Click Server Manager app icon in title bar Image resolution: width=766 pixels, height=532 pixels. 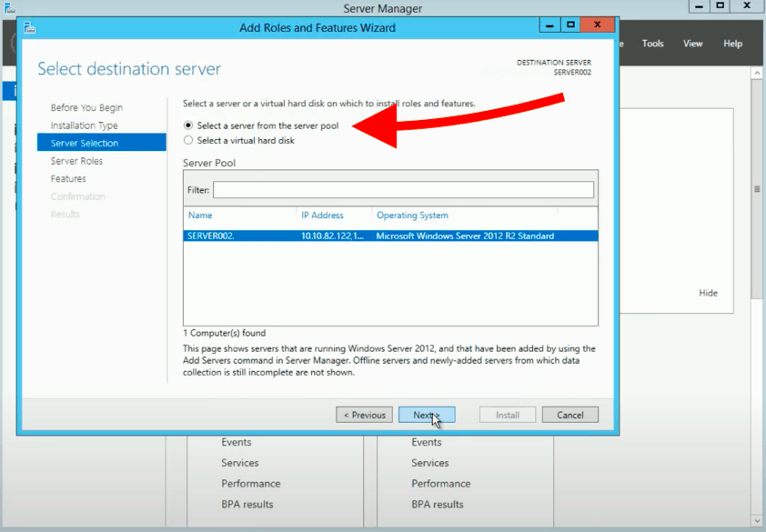(9, 8)
